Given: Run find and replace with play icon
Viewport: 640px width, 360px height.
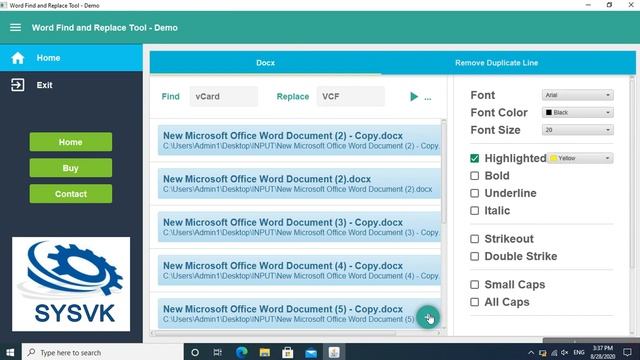Looking at the screenshot, I should point(414,96).
